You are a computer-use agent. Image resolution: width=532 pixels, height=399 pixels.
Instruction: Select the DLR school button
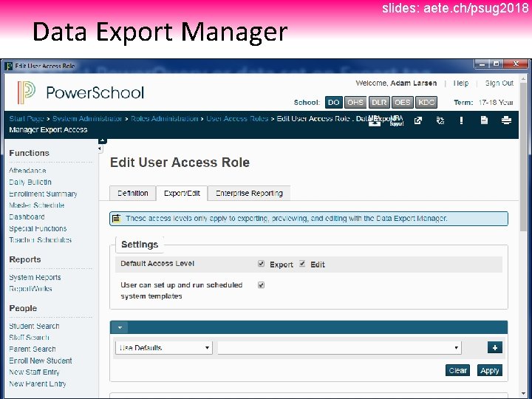pos(379,102)
